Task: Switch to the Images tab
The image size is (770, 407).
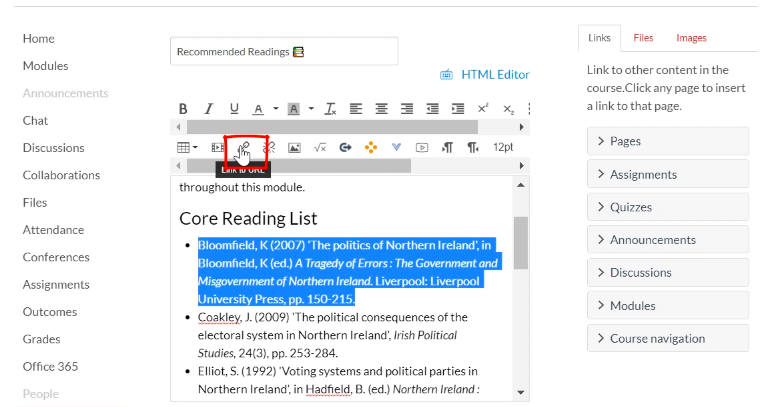Action: point(691,38)
